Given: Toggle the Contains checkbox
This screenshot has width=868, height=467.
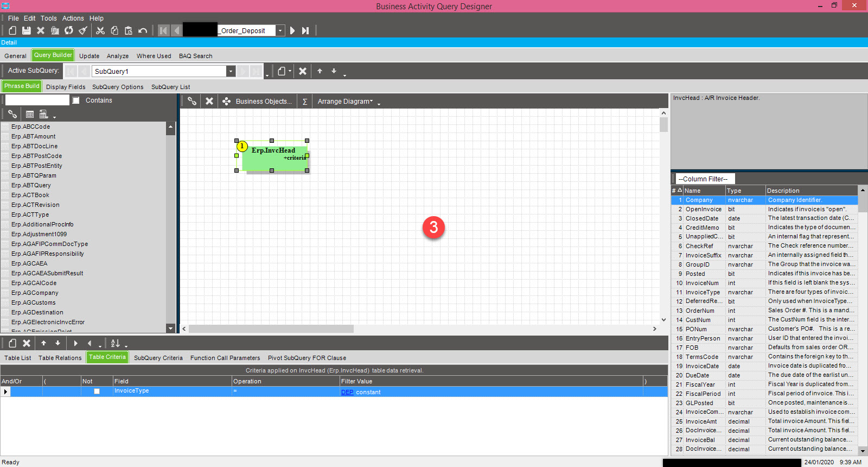Looking at the screenshot, I should click(76, 100).
